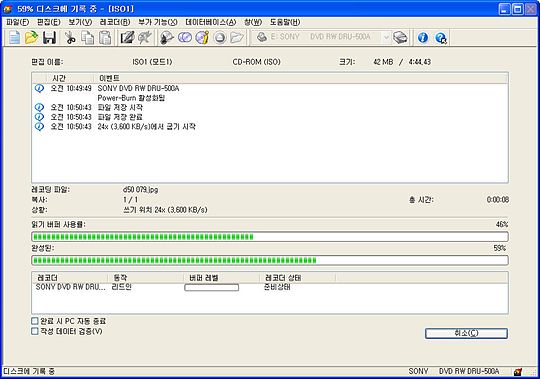The width and height of the screenshot is (540, 379).
Task: Click the Copy disc icon with two discs
Action: click(x=185, y=38)
